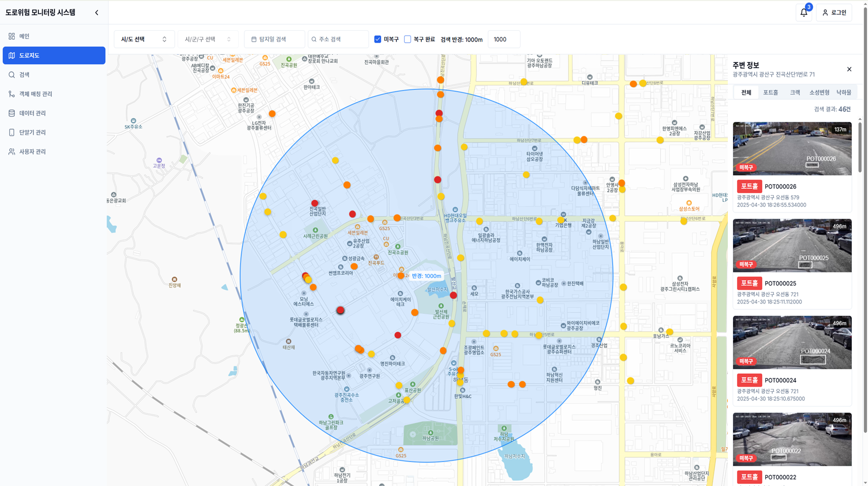868x486 pixels.
Task: Open the 탐지일 검색 date picker
Action: pos(274,39)
